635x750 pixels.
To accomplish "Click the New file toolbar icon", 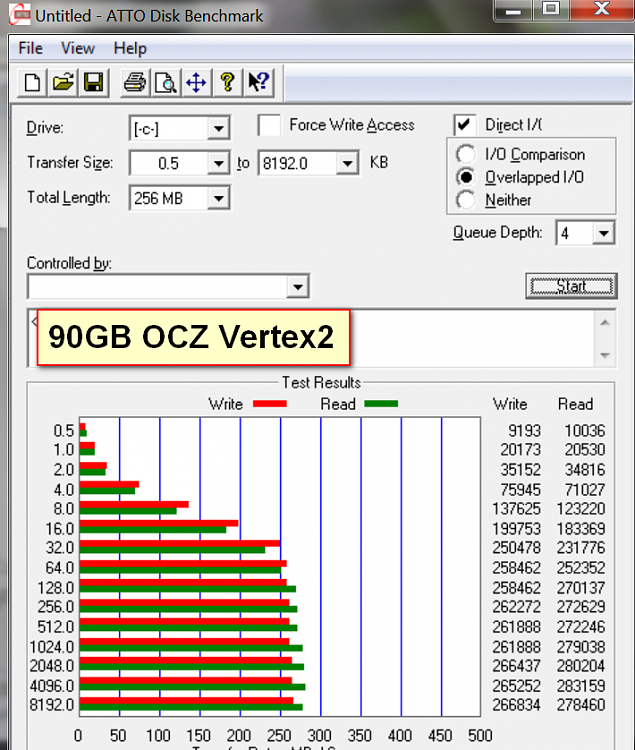I will point(32,83).
